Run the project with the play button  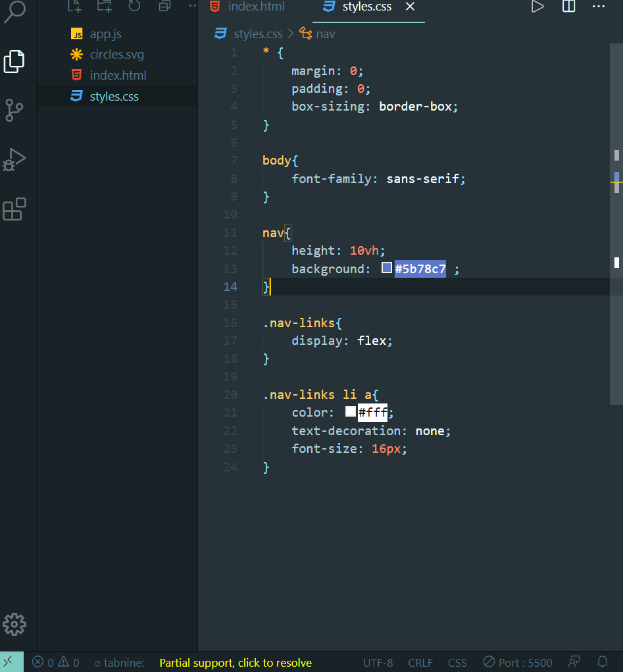click(537, 7)
